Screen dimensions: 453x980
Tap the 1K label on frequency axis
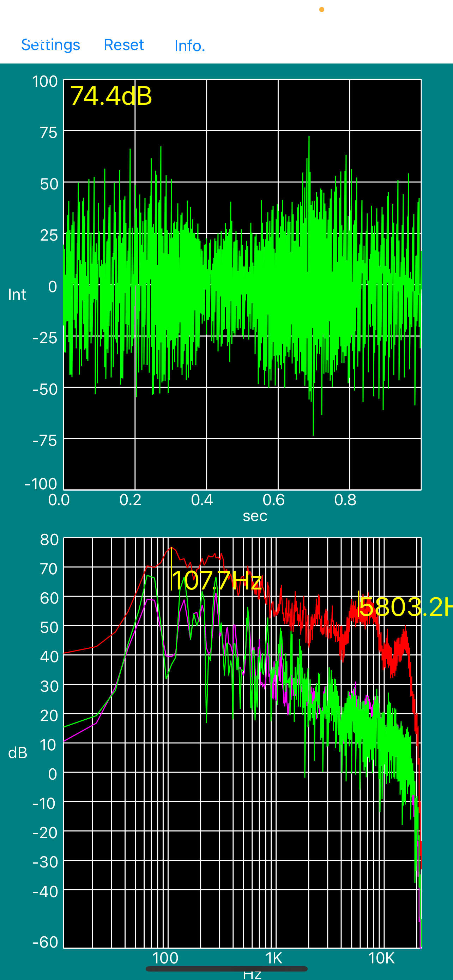coord(274,958)
